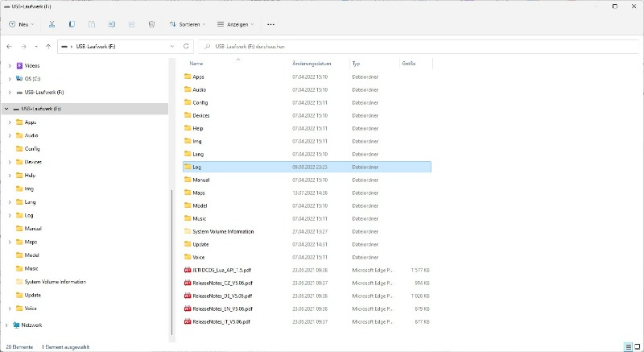Sort by the Name column header
The image size is (644, 352).
point(196,63)
